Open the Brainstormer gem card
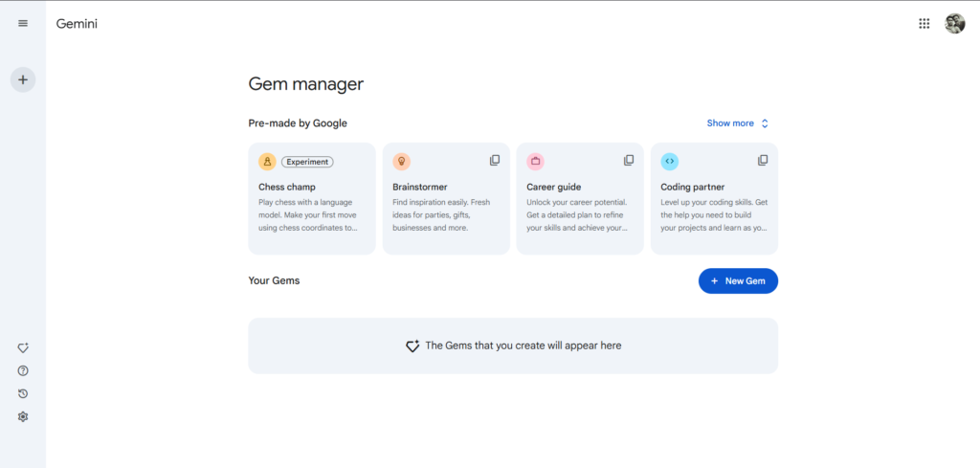 pyautogui.click(x=446, y=199)
